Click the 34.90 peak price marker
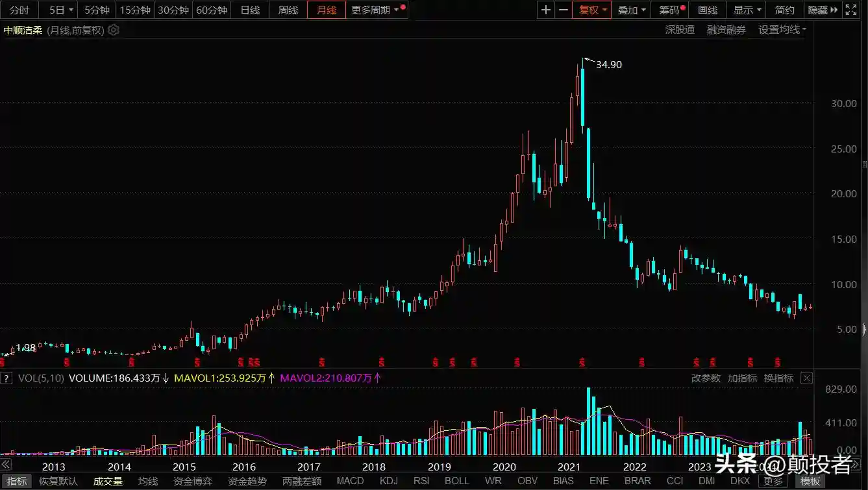This screenshot has width=868, height=490. (x=608, y=64)
